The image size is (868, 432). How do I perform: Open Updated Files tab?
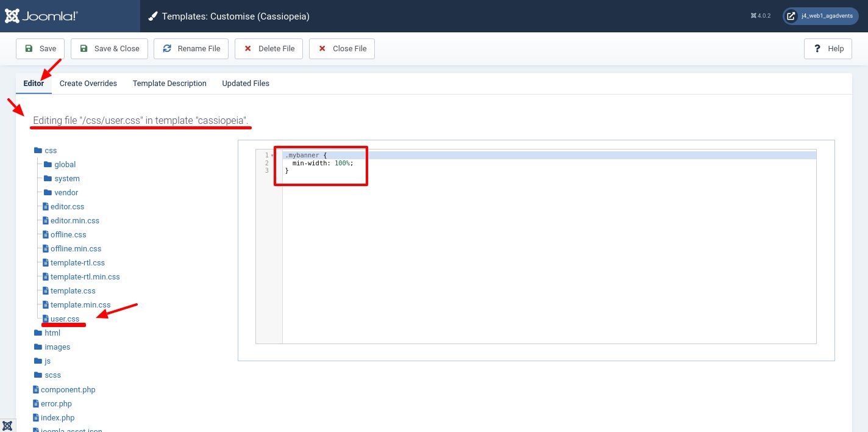tap(246, 84)
